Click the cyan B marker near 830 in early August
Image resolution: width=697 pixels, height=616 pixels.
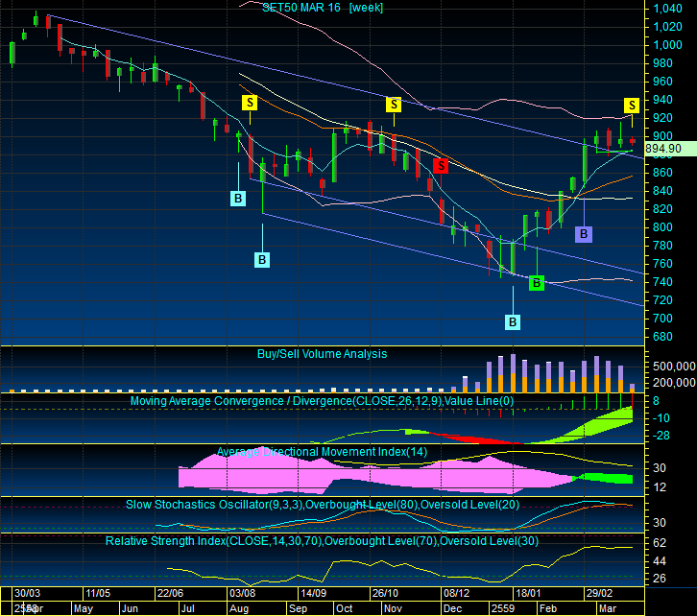click(x=238, y=199)
